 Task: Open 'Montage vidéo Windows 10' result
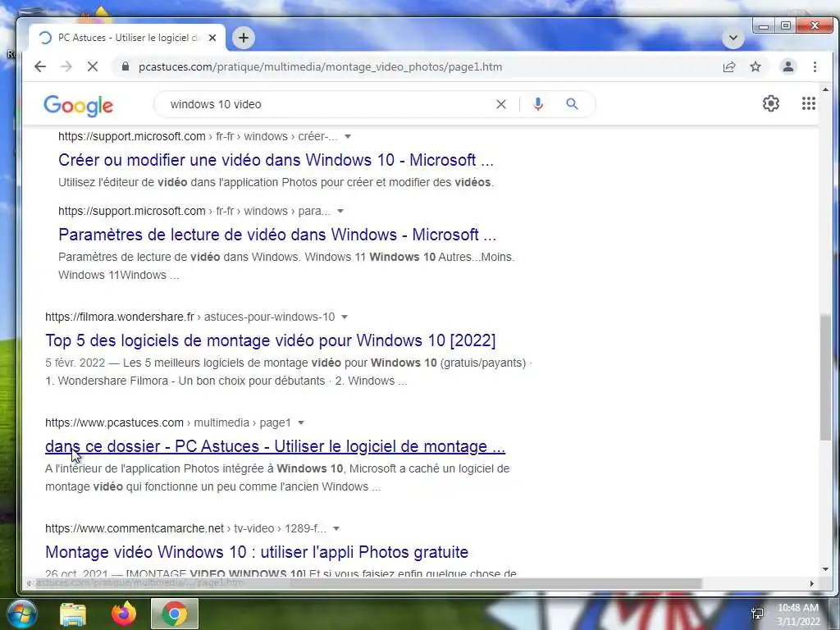(257, 552)
